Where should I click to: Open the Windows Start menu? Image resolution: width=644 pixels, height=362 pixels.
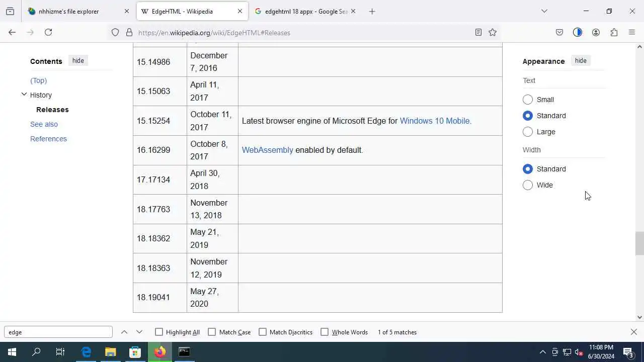point(12,352)
